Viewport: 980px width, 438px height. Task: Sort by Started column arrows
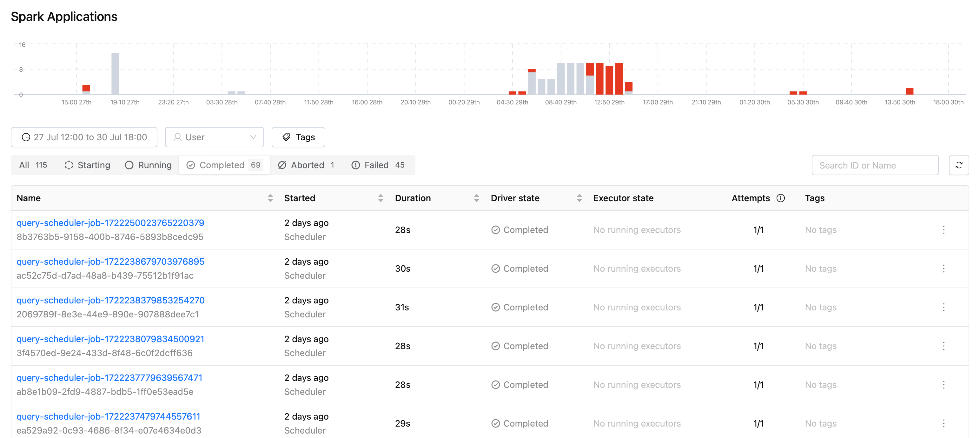[381, 198]
